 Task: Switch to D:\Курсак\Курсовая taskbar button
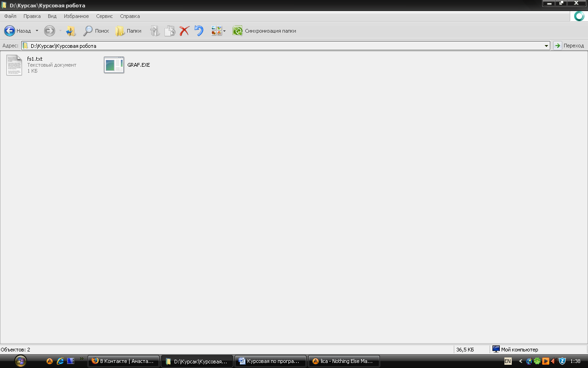(x=197, y=361)
